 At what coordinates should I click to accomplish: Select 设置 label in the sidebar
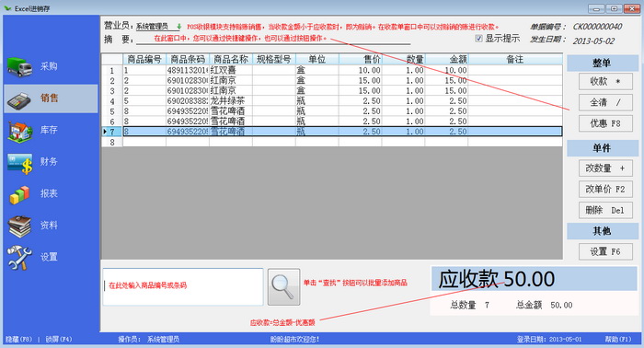point(49,257)
